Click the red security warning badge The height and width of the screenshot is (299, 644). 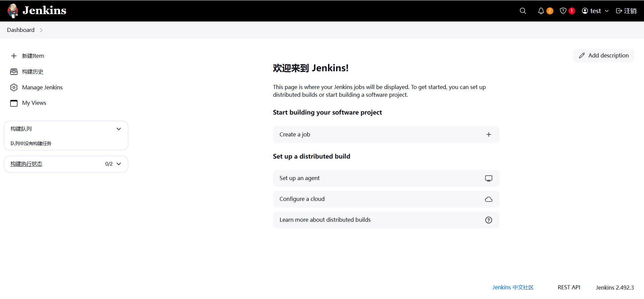click(x=572, y=11)
